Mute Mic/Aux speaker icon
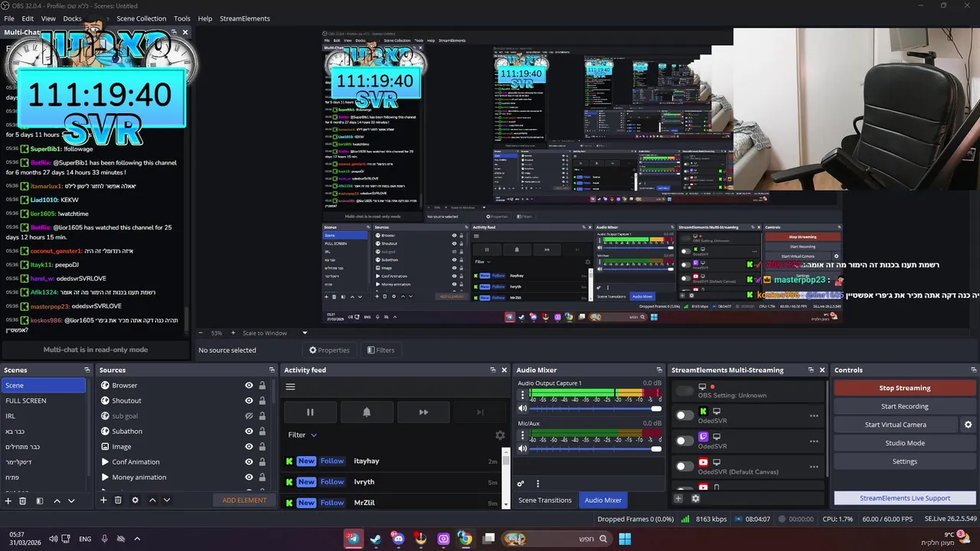The image size is (980, 551). coord(523,448)
